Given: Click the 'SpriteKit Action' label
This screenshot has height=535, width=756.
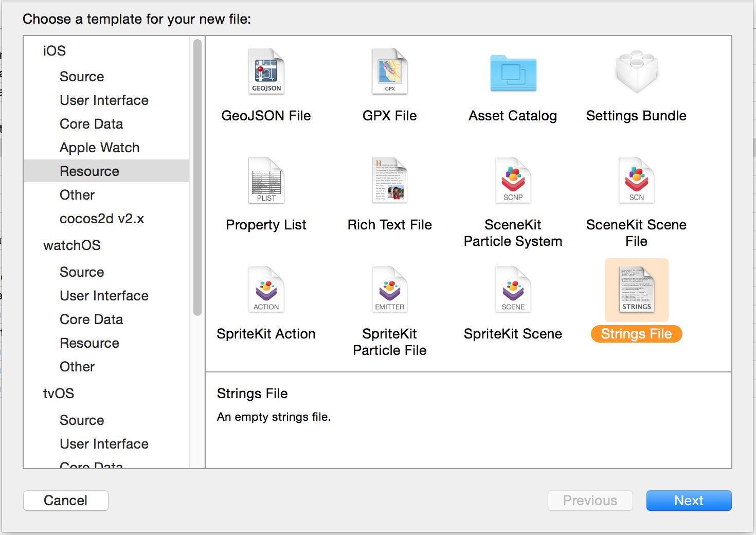Looking at the screenshot, I should (x=266, y=334).
